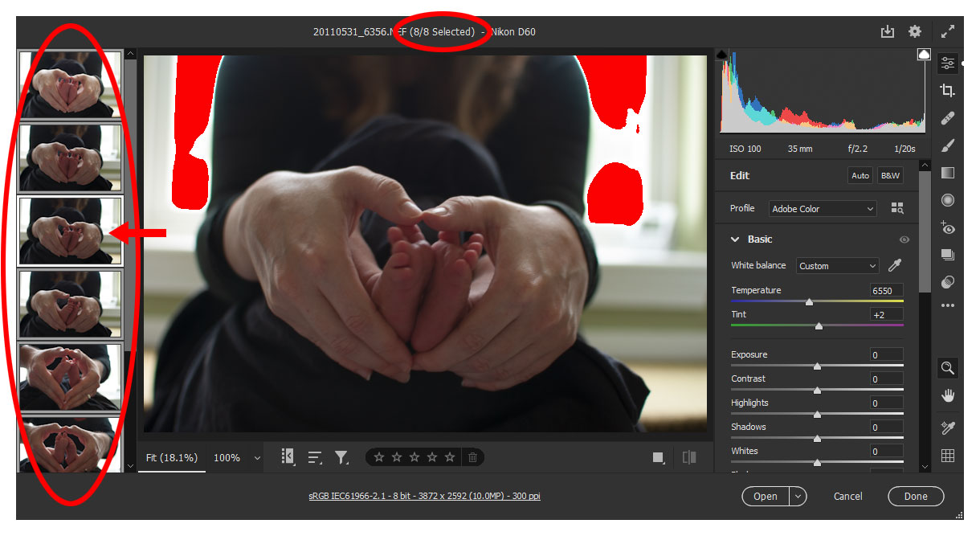Toggle highlight clipping warning on histogram
The width and height of the screenshot is (980, 536).
(924, 55)
